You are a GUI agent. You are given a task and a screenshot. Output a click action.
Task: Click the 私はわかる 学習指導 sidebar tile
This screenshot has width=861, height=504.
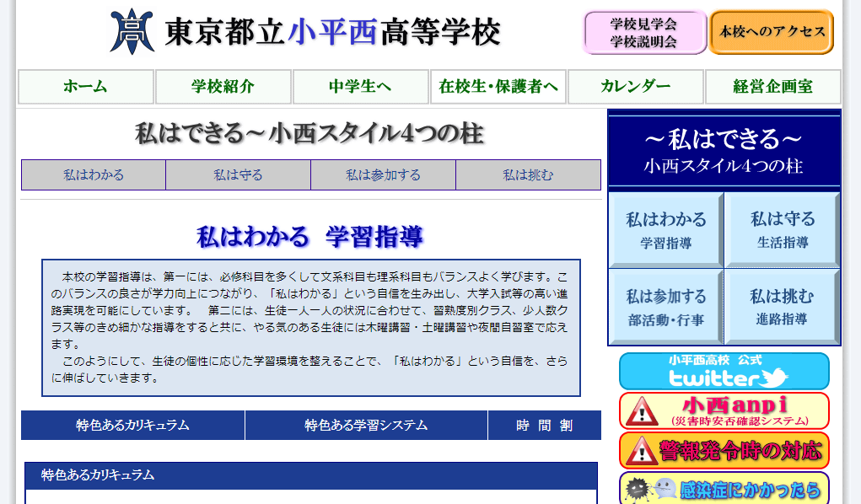[665, 230]
